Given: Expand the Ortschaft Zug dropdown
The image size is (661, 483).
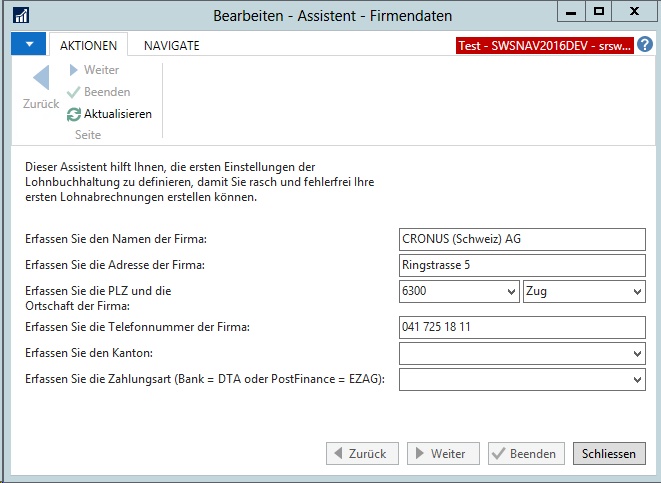Looking at the screenshot, I should pos(638,292).
